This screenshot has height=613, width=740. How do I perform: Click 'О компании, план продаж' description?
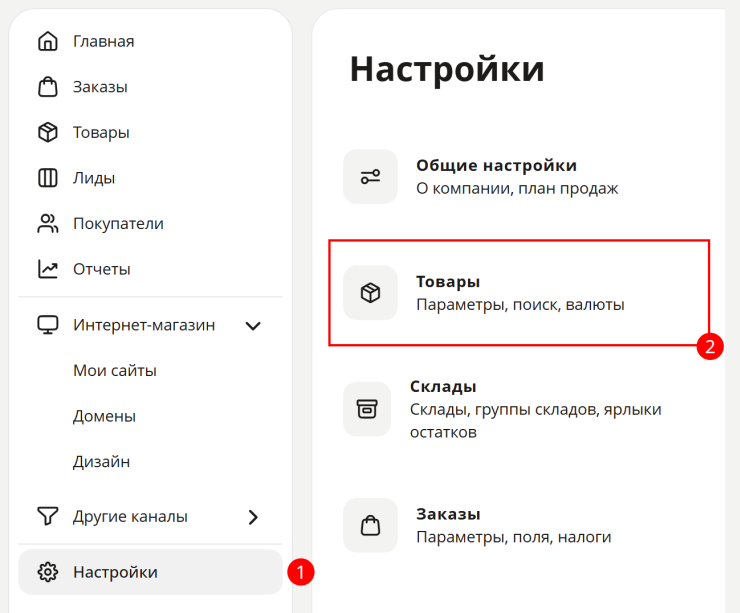pyautogui.click(x=517, y=189)
